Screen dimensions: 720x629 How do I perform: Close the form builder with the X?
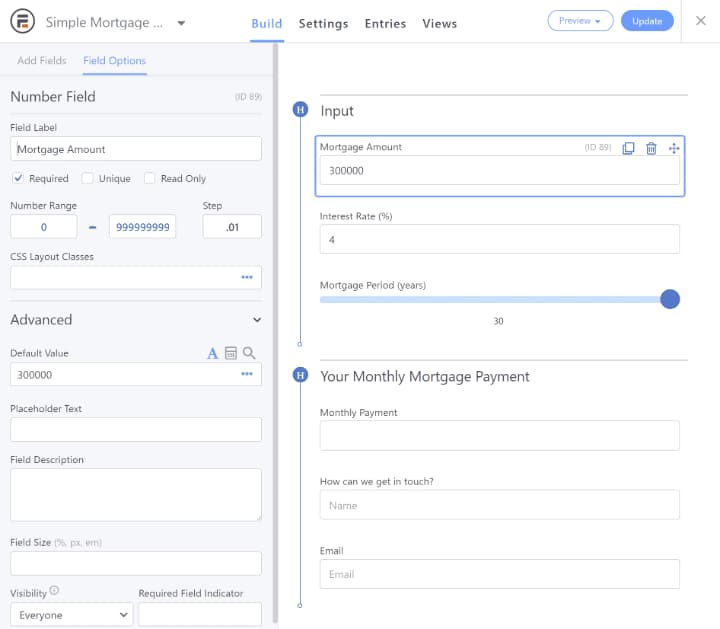[700, 21]
